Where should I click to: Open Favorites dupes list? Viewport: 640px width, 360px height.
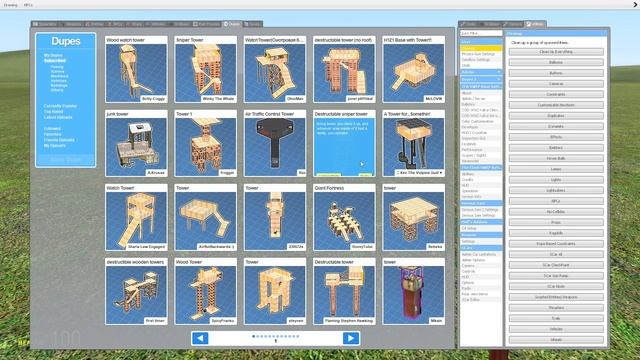pos(53,134)
